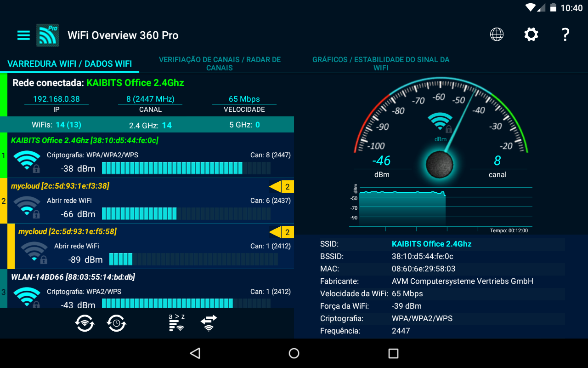
Task: Expand first mycloud group yellow arrow
Action: (x=281, y=186)
